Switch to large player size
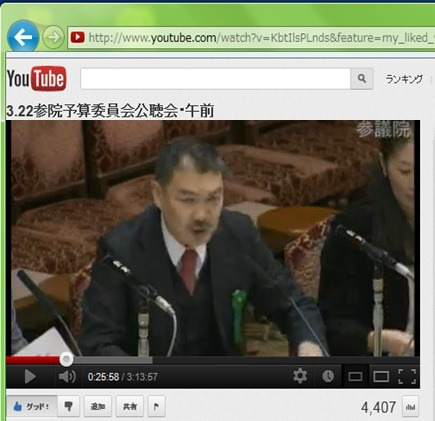Image resolution: width=435 pixels, height=421 pixels. (381, 377)
